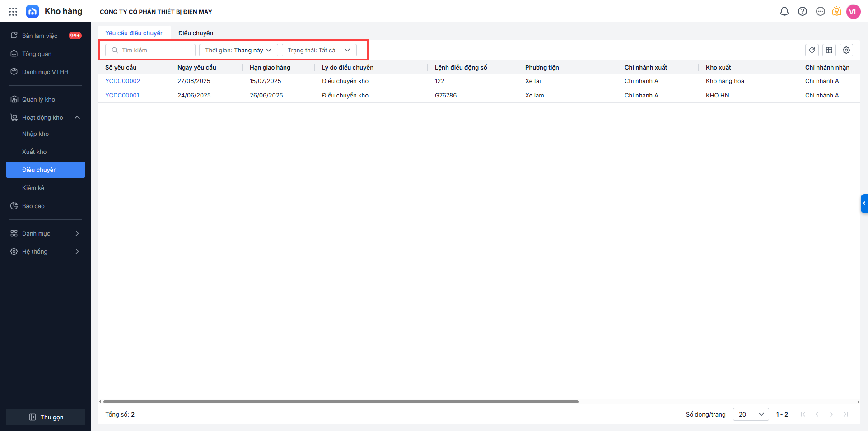
Task: Collapse the Hoạt động kho chevron
Action: (x=77, y=117)
